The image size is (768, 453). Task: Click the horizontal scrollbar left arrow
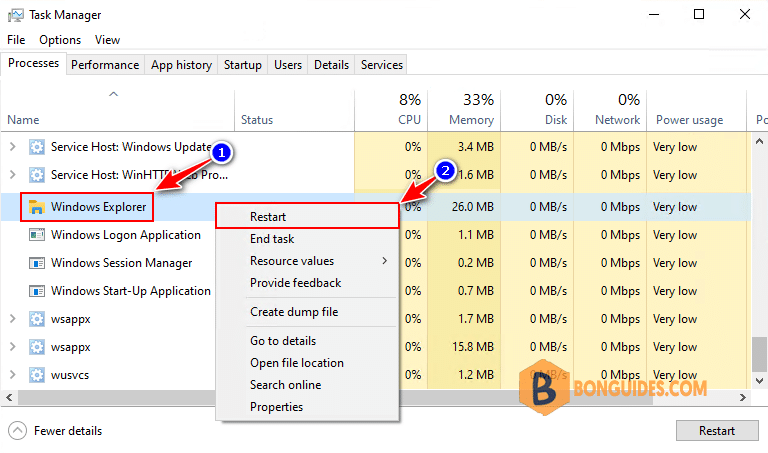(9, 397)
